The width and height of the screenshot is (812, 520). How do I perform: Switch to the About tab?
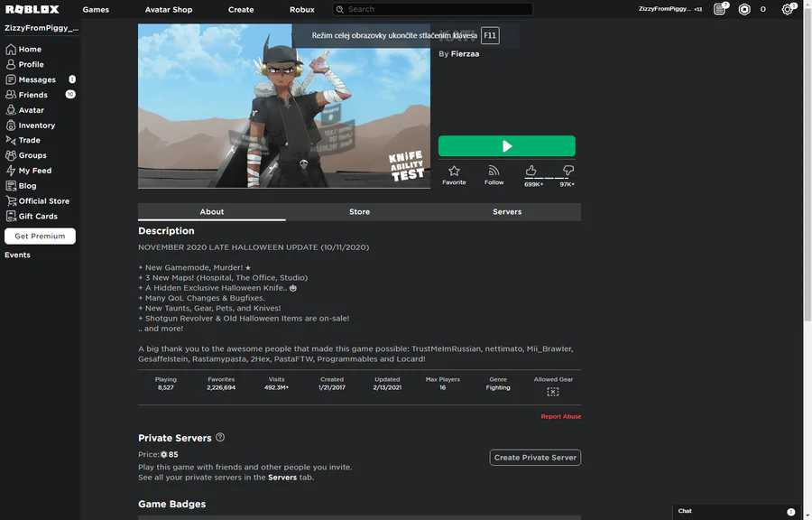click(x=212, y=212)
